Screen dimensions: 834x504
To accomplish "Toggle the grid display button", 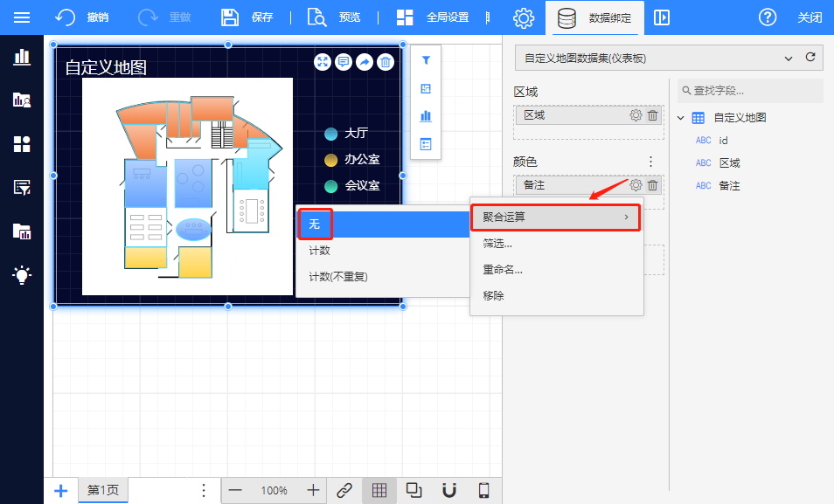I will tap(379, 490).
